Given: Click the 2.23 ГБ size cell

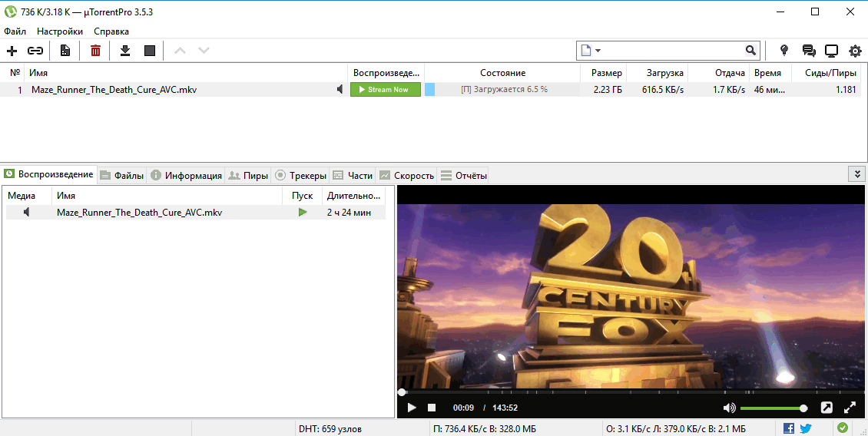Looking at the screenshot, I should (608, 90).
